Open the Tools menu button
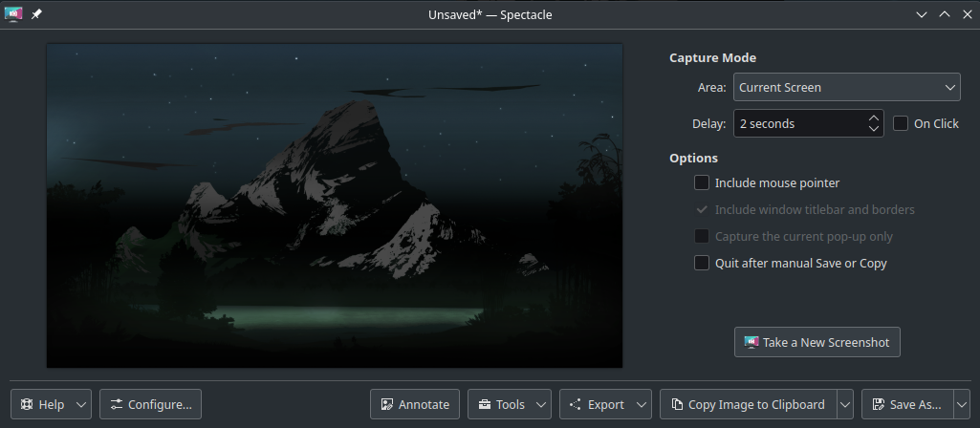 pyautogui.click(x=510, y=404)
